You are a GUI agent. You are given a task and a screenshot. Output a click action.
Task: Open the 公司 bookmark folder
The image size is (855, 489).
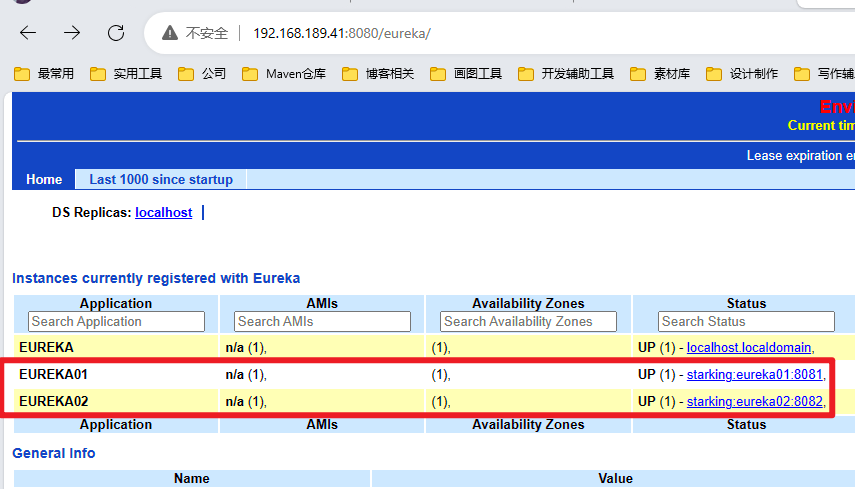pyautogui.click(x=202, y=74)
